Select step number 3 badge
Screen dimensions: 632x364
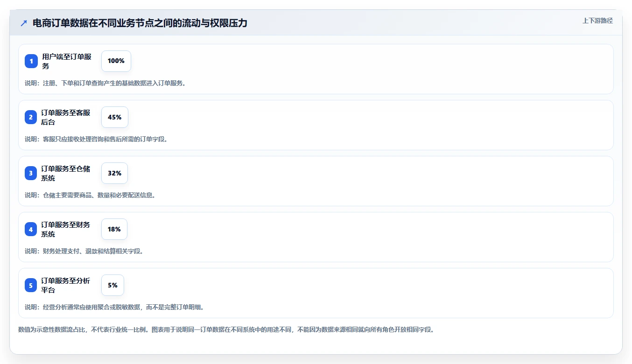click(31, 173)
